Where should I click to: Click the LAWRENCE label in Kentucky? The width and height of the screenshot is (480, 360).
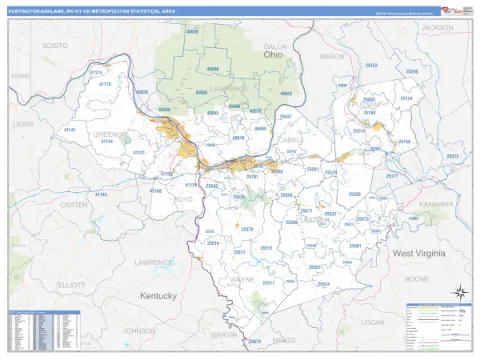153,263
